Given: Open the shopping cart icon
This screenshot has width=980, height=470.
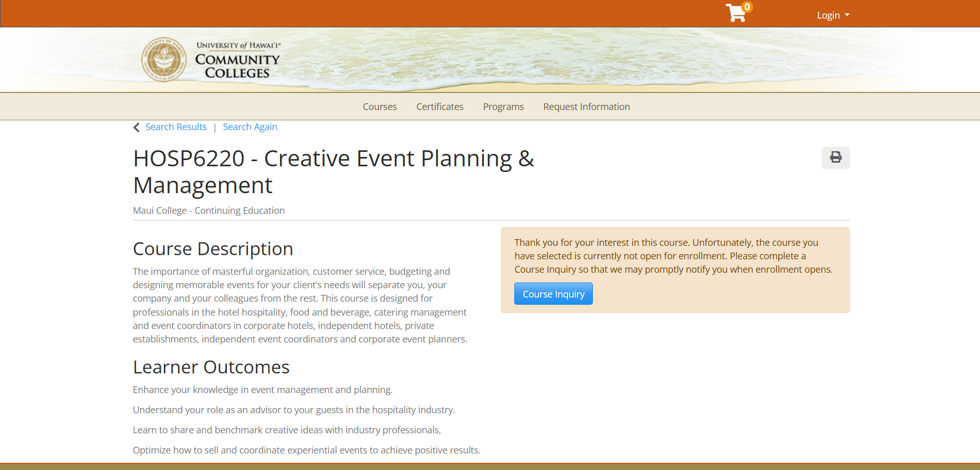Looking at the screenshot, I should click(x=736, y=14).
